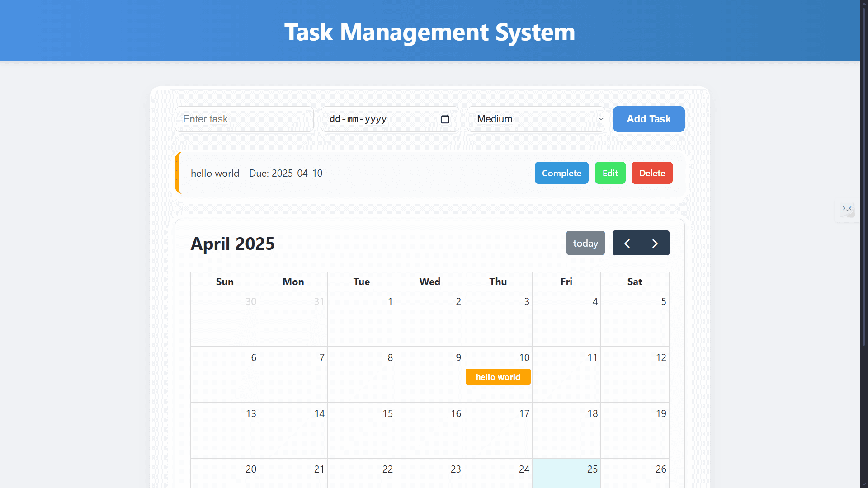Edit the hello world task
Image resolution: width=868 pixels, height=488 pixels.
pyautogui.click(x=610, y=173)
